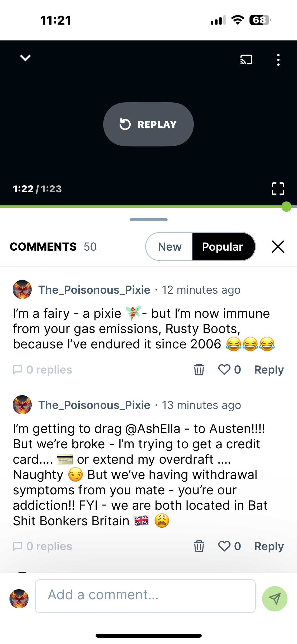297x644 pixels.
Task: Reply to the 12 minutes ago comment
Action: [269, 370]
